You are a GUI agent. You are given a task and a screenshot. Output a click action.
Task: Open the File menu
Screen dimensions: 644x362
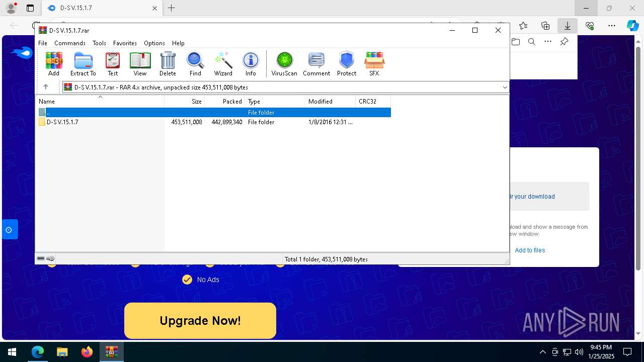[x=43, y=43]
